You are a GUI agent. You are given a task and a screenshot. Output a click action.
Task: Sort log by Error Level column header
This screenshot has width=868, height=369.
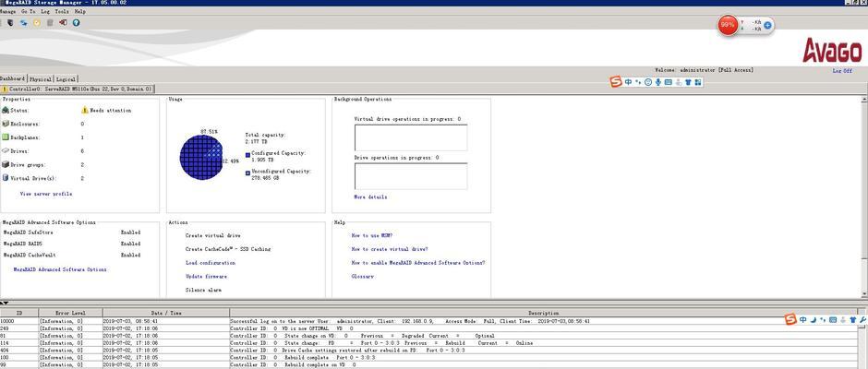point(70,313)
